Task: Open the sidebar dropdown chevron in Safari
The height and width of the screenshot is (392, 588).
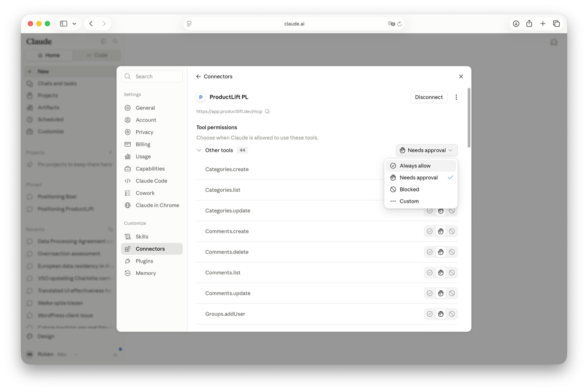Action: click(x=74, y=23)
